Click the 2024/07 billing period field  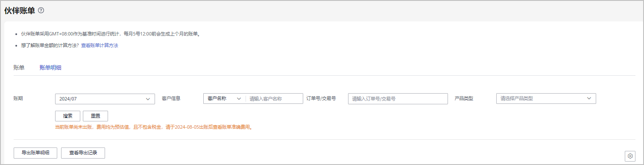(105, 99)
